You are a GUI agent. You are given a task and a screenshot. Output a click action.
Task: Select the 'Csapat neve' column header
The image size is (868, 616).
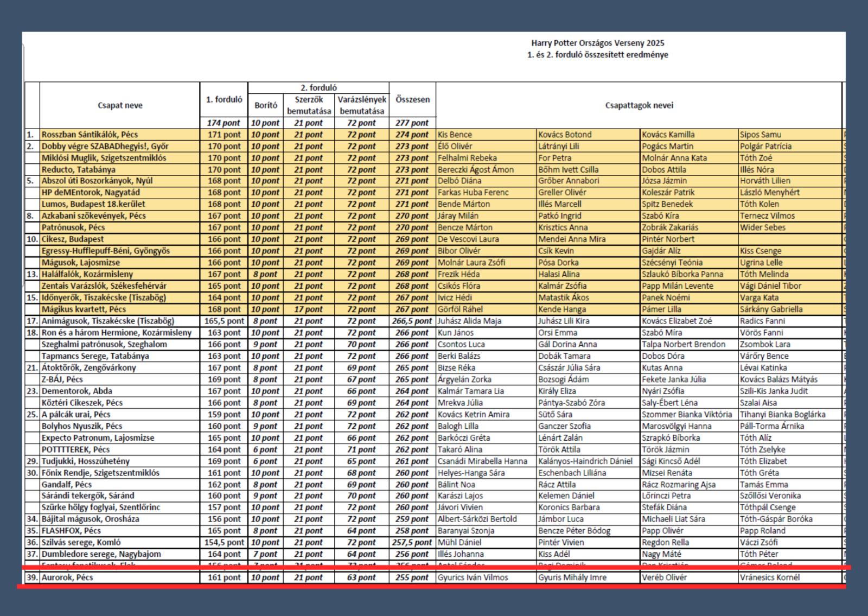(x=120, y=105)
